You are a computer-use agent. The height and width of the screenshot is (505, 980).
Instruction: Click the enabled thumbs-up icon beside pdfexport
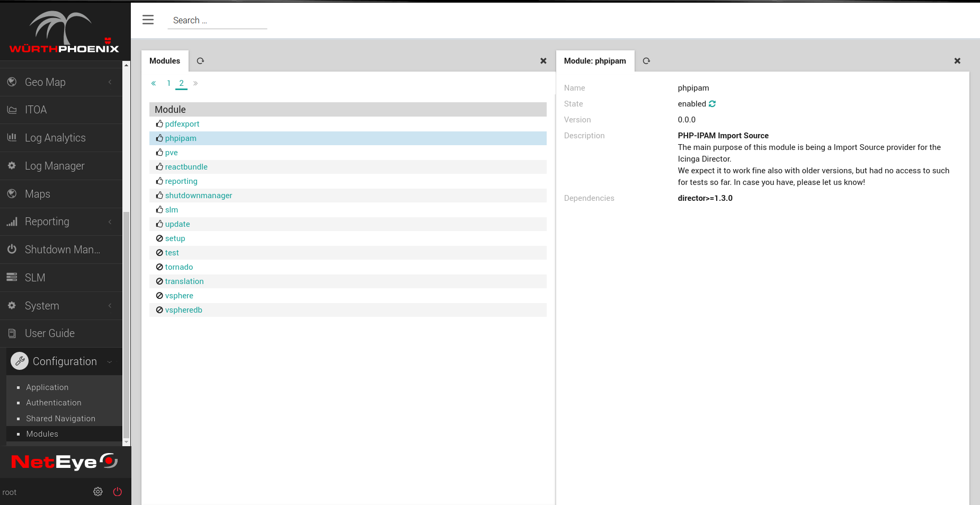(159, 123)
